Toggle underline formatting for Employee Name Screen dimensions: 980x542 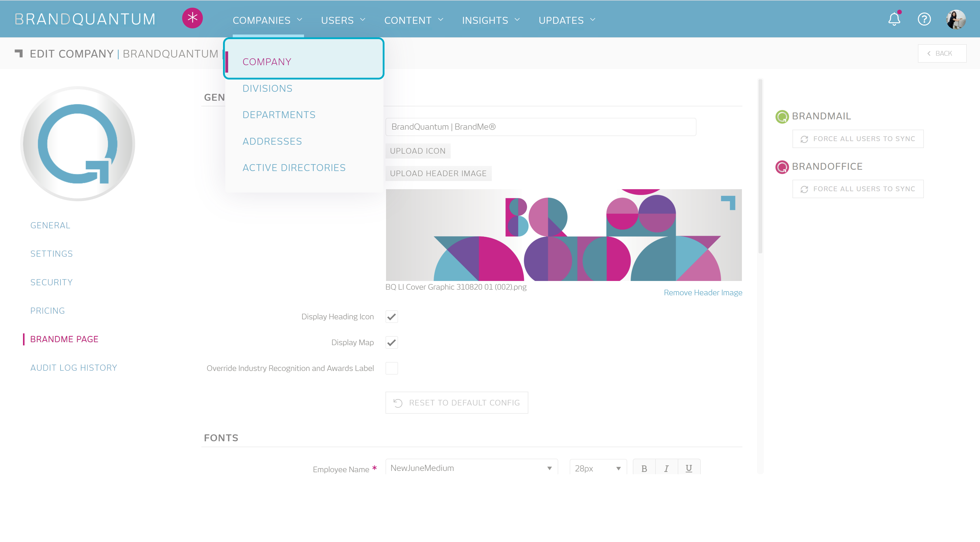tap(689, 468)
